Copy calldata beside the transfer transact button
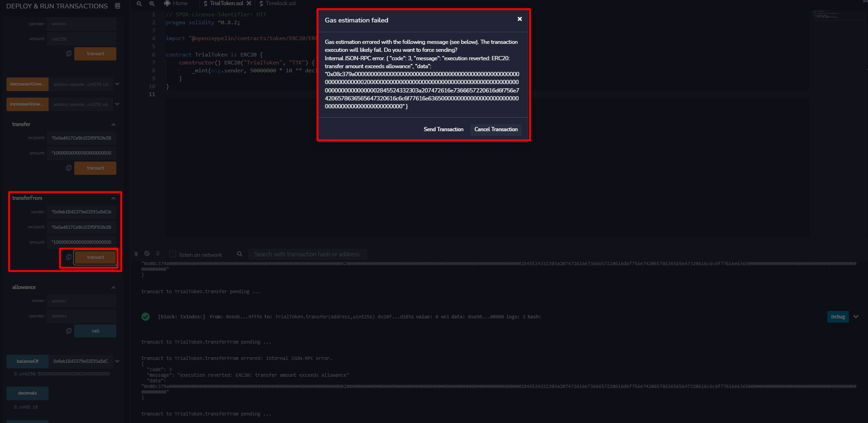This screenshot has width=868, height=423. point(69,168)
